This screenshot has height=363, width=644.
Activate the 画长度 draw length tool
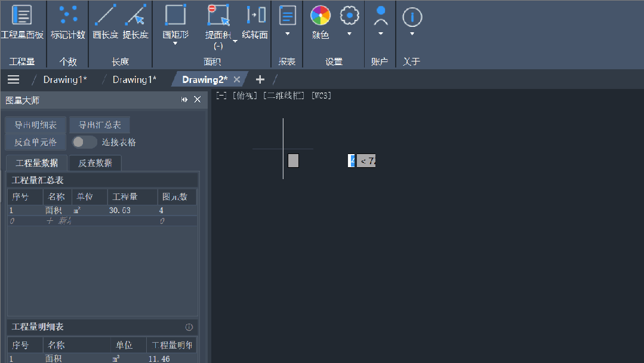(106, 23)
